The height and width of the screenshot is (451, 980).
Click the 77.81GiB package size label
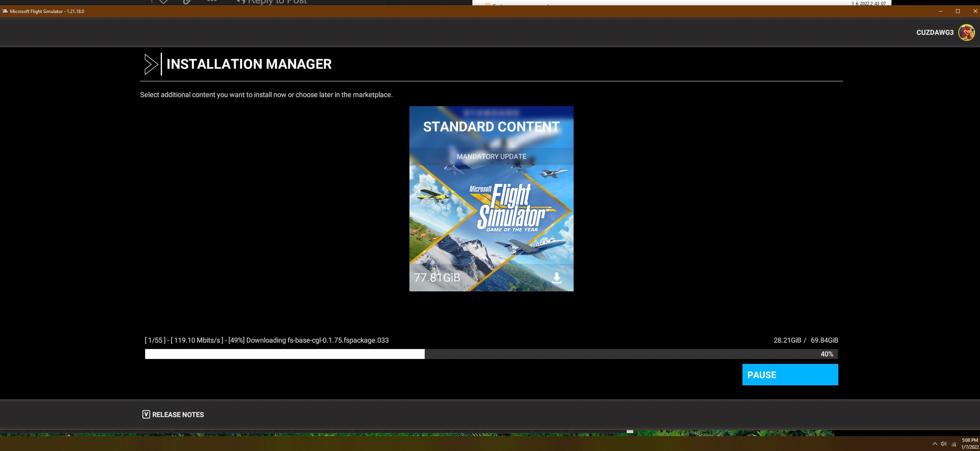coord(437,278)
